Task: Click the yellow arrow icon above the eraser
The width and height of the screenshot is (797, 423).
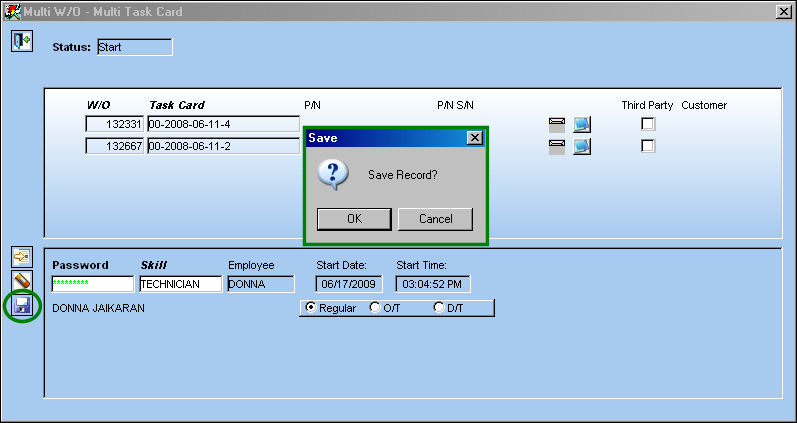Action: click(22, 257)
